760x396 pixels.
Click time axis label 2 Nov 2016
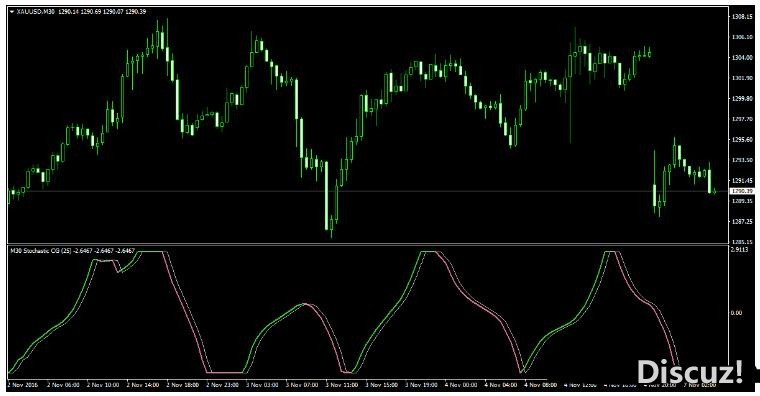[22, 385]
